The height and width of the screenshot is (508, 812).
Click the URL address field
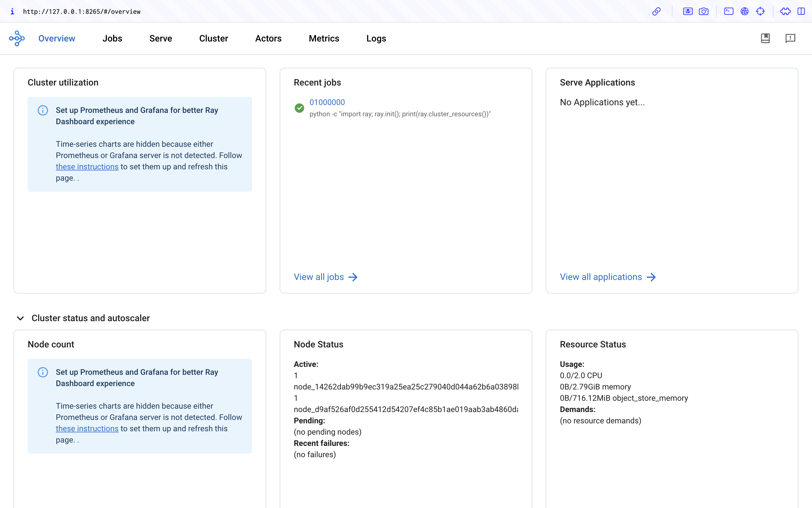[x=81, y=11]
